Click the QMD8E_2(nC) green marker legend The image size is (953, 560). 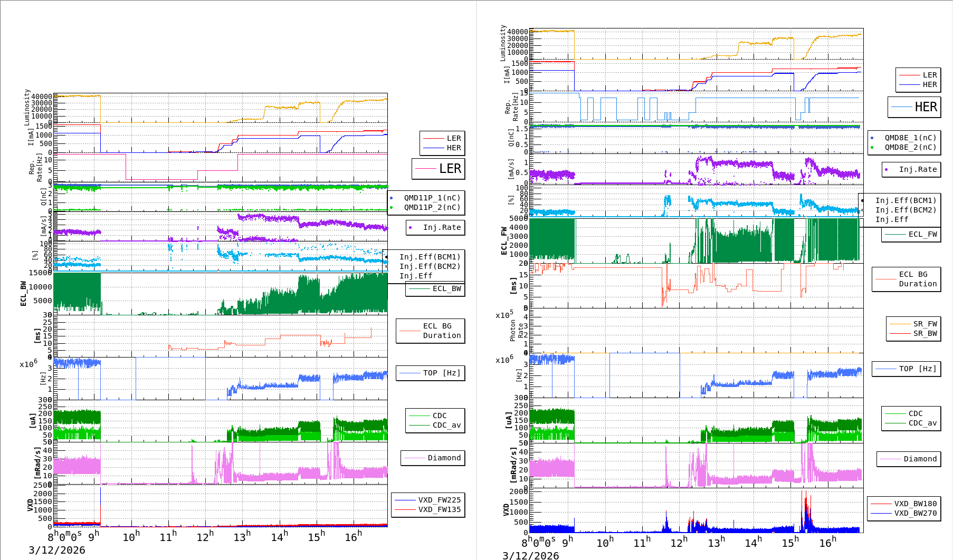(x=910, y=147)
